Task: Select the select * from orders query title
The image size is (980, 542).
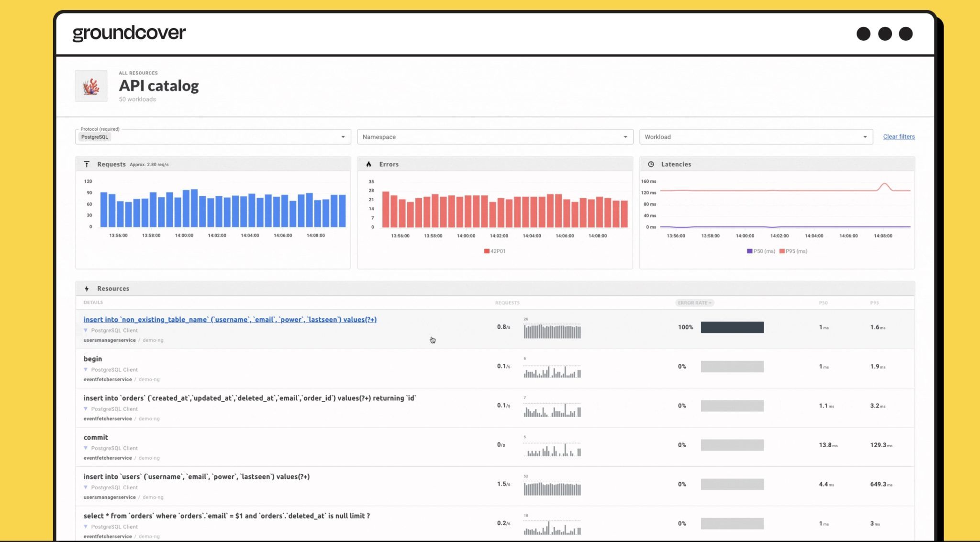Action: pos(227,516)
